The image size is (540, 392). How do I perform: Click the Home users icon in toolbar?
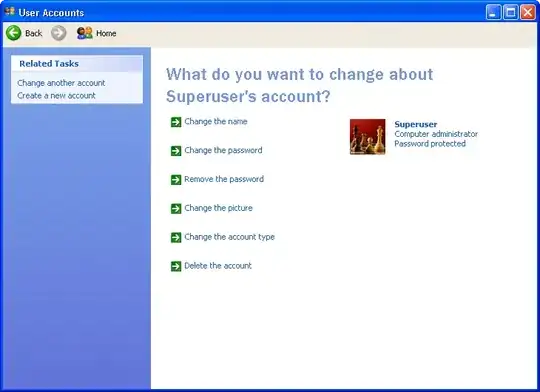84,33
